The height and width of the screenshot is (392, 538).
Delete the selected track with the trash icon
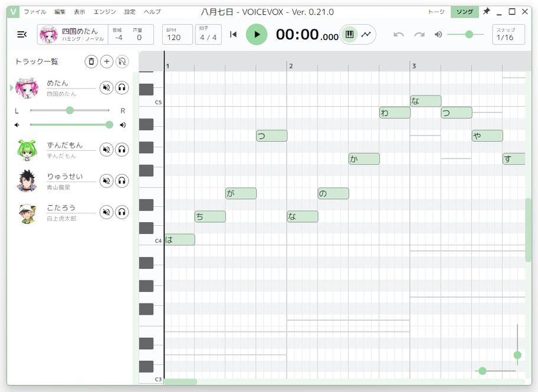[x=91, y=61]
